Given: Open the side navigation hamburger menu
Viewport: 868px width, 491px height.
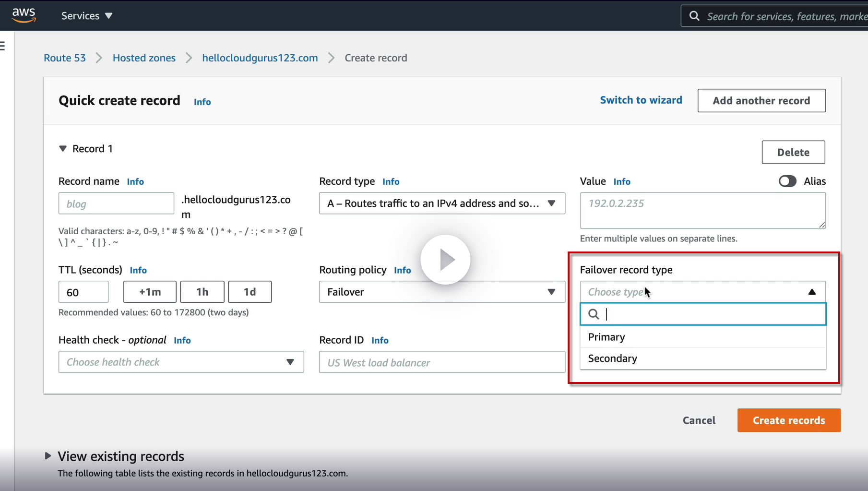Looking at the screenshot, I should coord(2,46).
